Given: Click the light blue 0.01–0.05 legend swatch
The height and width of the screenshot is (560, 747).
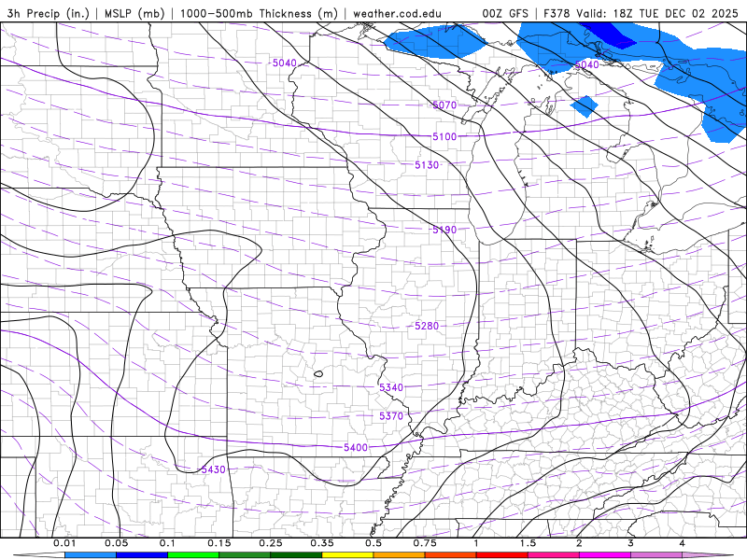Looking at the screenshot, I should (x=91, y=555).
